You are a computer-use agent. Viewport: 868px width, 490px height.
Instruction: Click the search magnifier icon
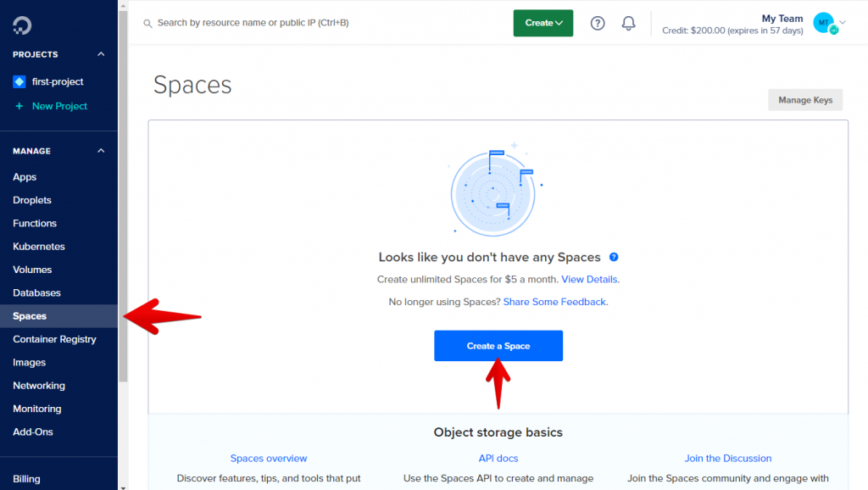(x=146, y=22)
